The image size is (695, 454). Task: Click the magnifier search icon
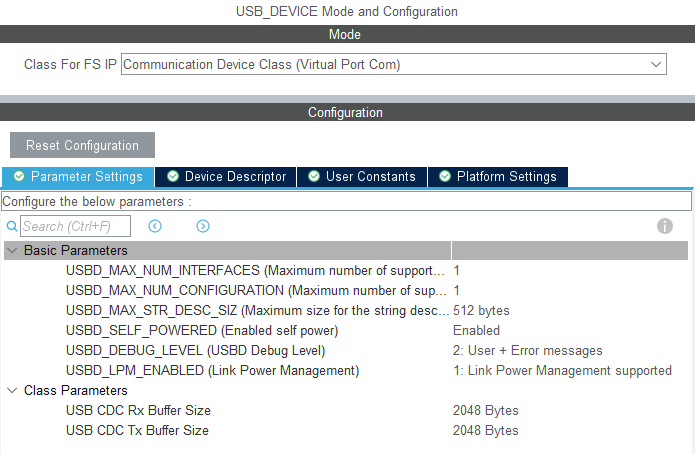click(12, 226)
